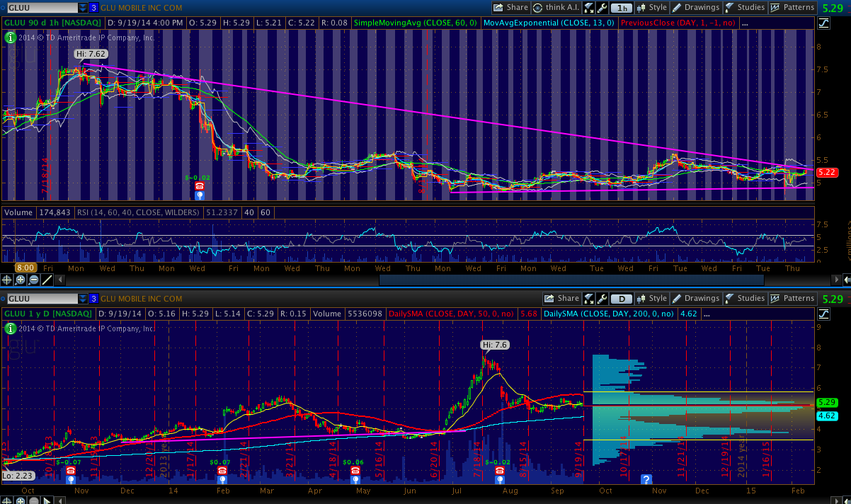Image resolution: width=851 pixels, height=504 pixels.
Task: Open Studies menu in the top toolbar
Action: (745, 8)
